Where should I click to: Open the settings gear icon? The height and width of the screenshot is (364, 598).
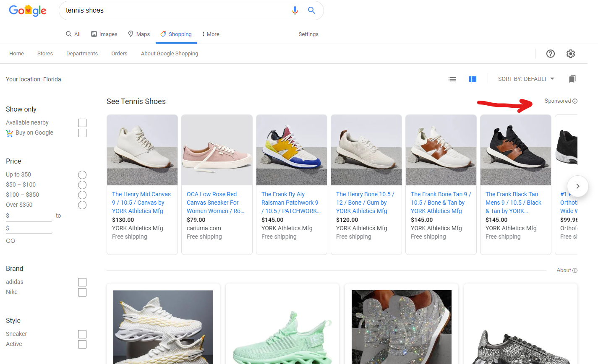pyautogui.click(x=571, y=54)
